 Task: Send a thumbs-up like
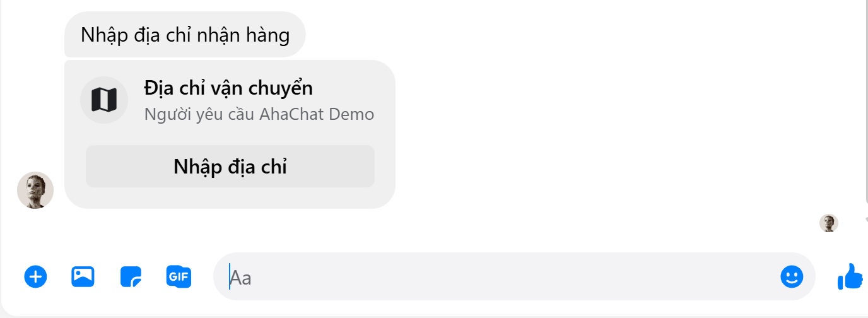(850, 276)
